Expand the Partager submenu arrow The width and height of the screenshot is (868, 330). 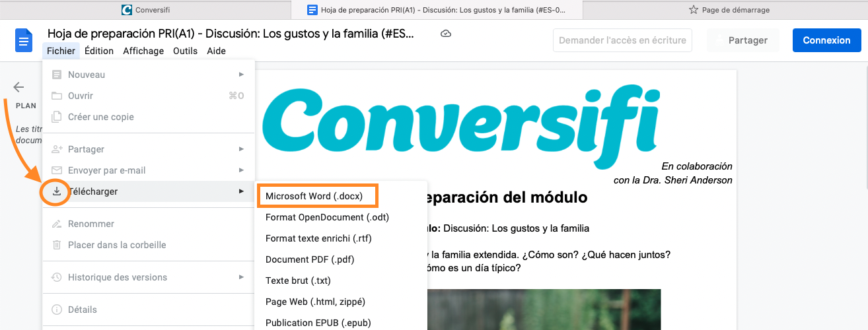(x=241, y=149)
